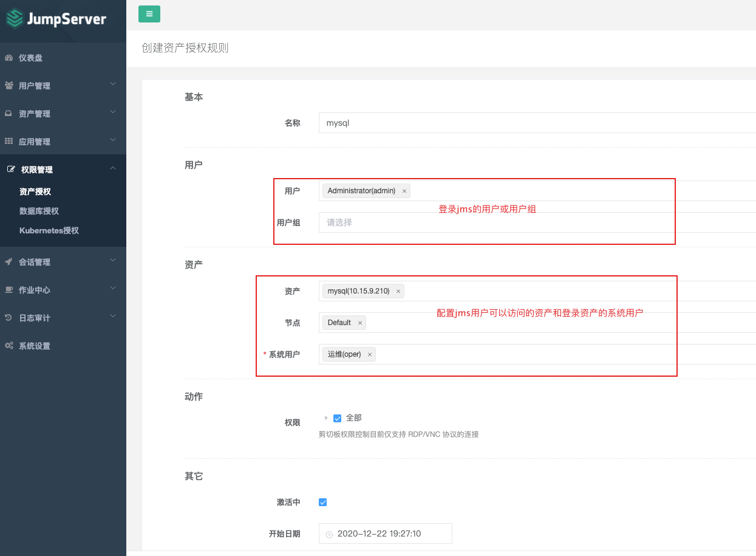Click the inbox icon beside 资产管理
The width and height of the screenshot is (756, 556).
point(9,114)
